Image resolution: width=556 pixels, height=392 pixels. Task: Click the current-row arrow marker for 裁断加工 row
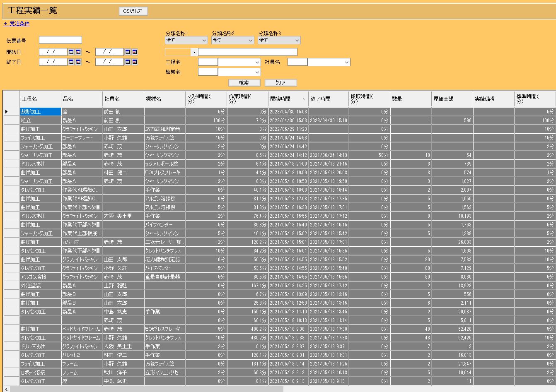[7, 111]
